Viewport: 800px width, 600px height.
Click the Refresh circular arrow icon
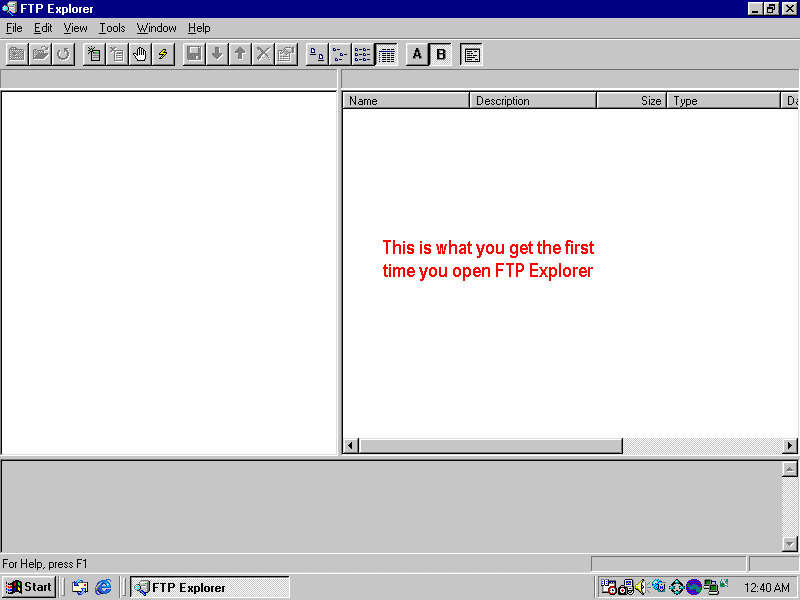(63, 54)
